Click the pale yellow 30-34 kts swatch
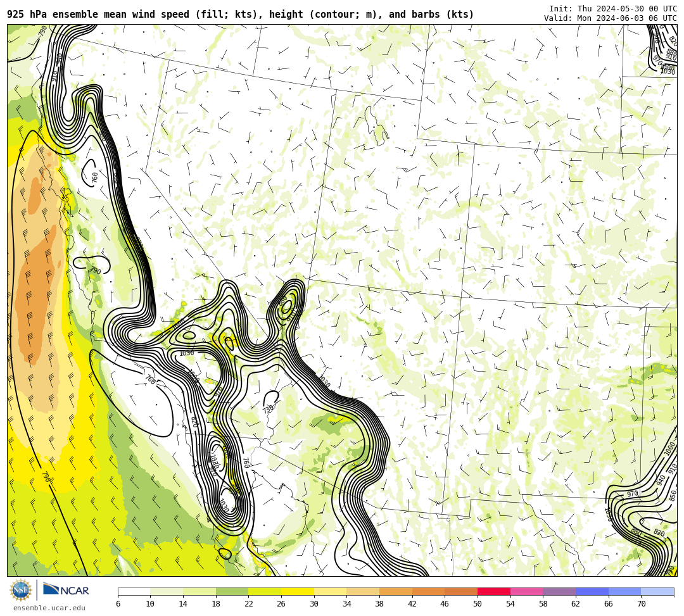 330,591
